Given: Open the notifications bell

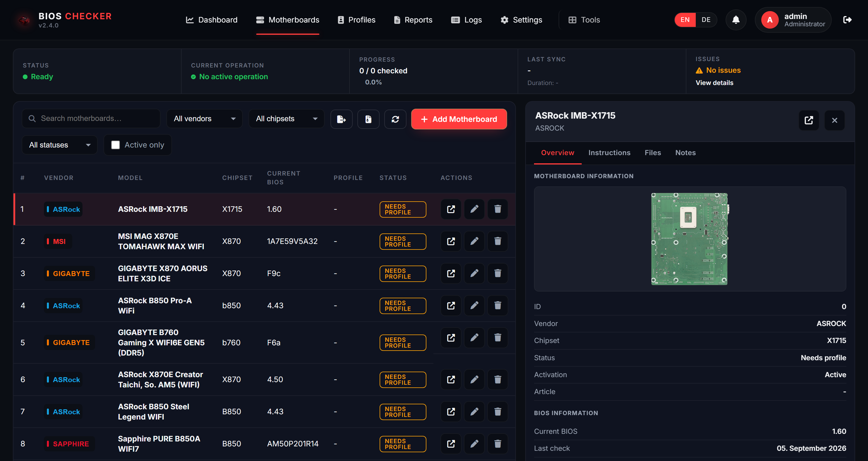Looking at the screenshot, I should (x=736, y=20).
